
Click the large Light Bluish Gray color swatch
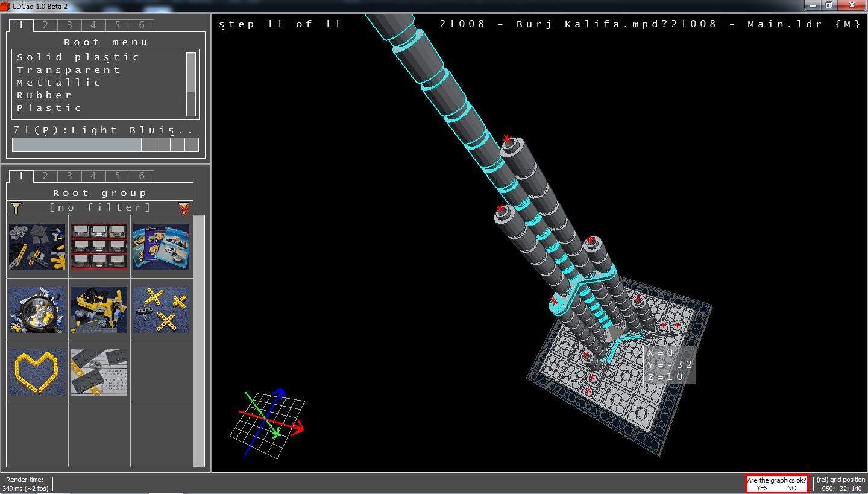77,145
